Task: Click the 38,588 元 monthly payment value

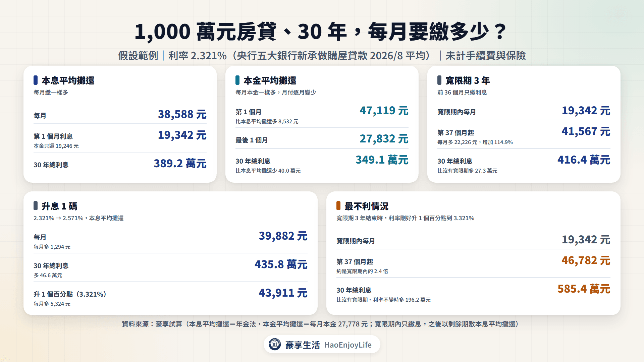Action: [182, 114]
